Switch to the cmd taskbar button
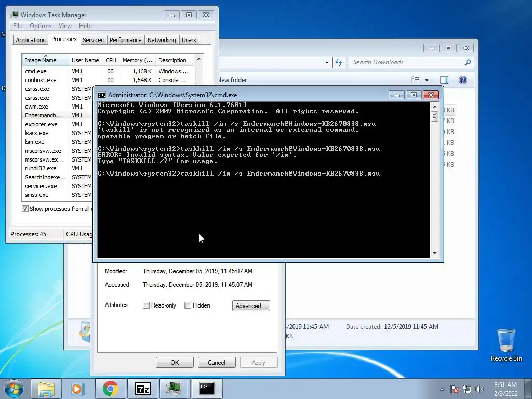The width and height of the screenshot is (532, 399). coord(207,389)
